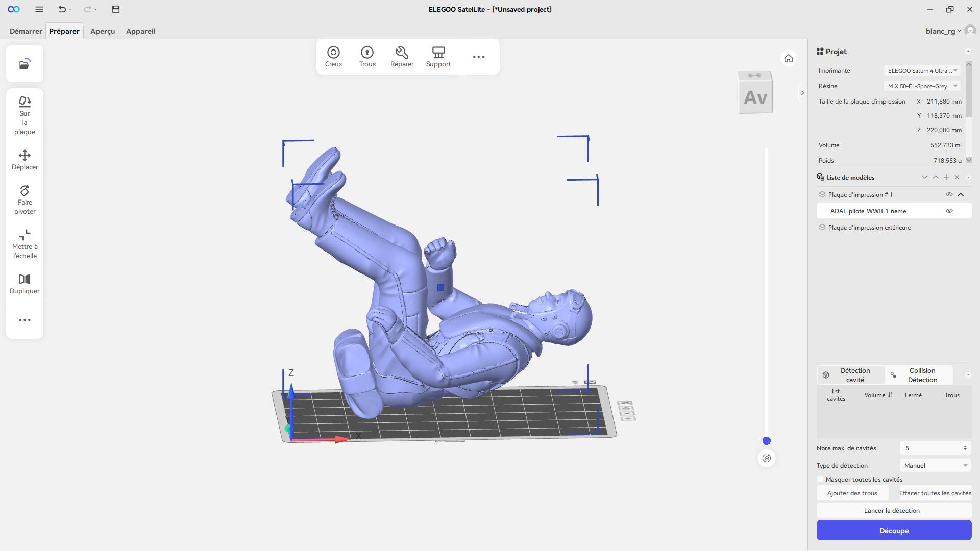Reset view with the home icon
980x551 pixels.
[x=788, y=58]
